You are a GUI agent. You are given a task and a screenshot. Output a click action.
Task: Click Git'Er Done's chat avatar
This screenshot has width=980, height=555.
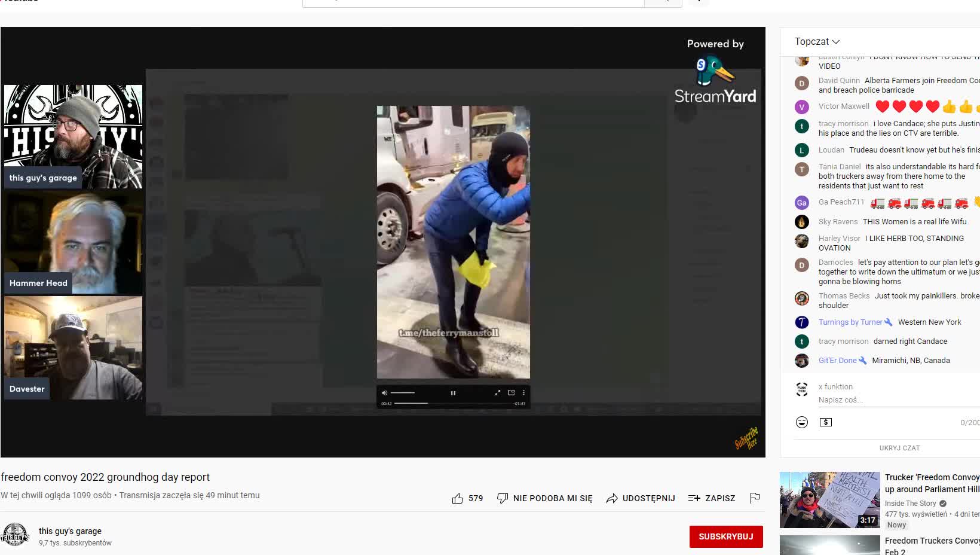802,361
